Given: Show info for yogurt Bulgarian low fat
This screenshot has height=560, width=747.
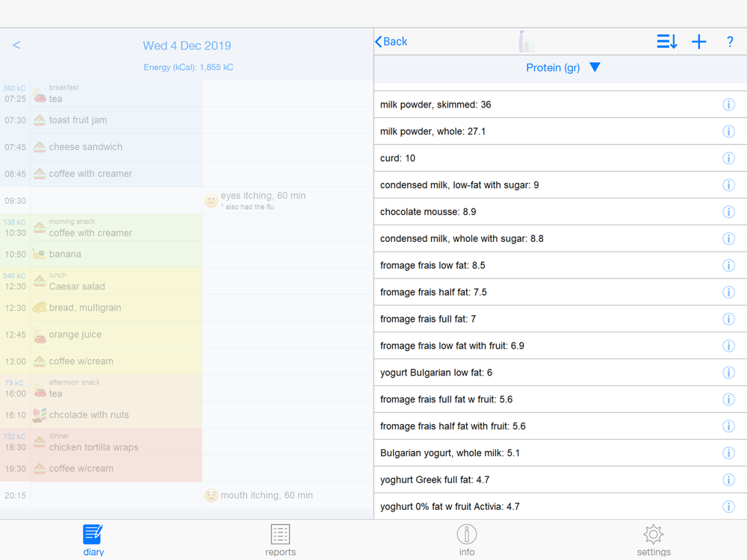Looking at the screenshot, I should pyautogui.click(x=728, y=373).
